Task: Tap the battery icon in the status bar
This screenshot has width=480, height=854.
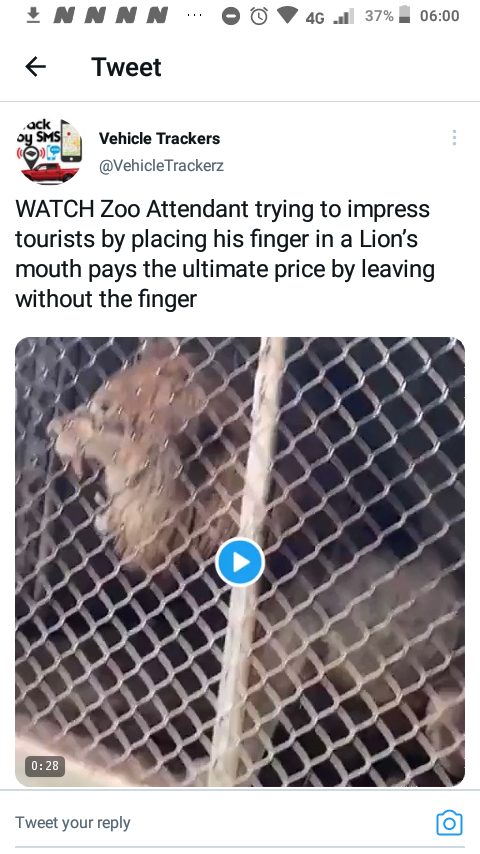Action: (404, 15)
